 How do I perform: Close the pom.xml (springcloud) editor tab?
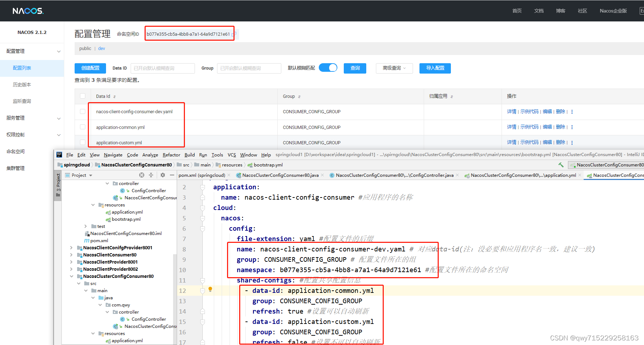click(229, 175)
